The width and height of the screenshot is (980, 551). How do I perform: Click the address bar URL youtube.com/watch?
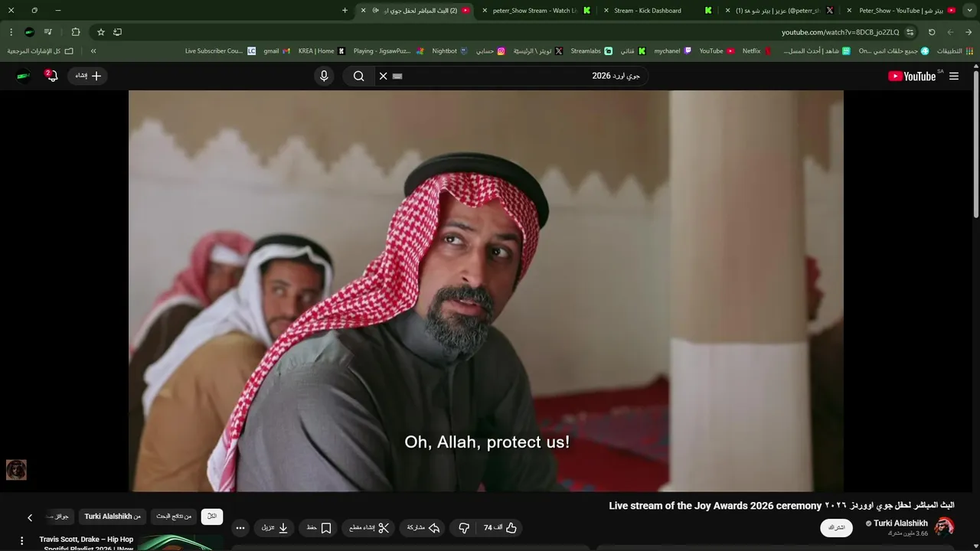tap(840, 32)
